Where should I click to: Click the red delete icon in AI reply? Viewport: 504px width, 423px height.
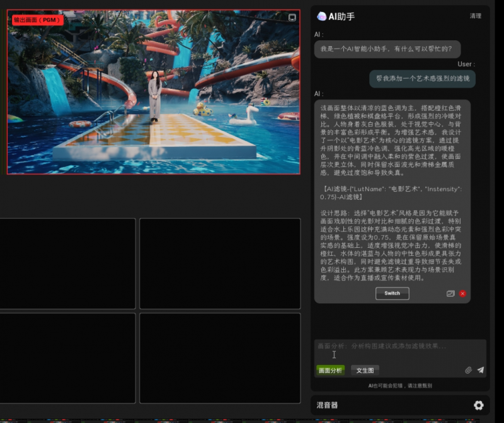tap(462, 294)
